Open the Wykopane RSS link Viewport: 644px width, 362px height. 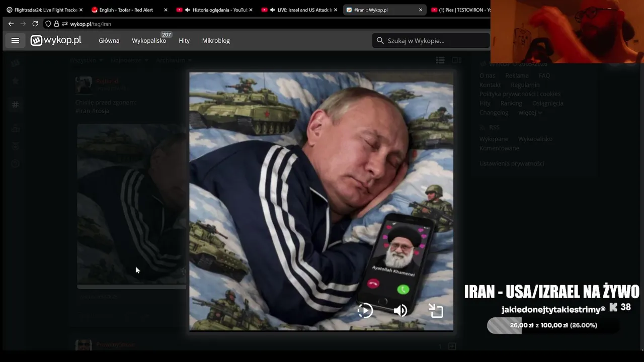494,139
